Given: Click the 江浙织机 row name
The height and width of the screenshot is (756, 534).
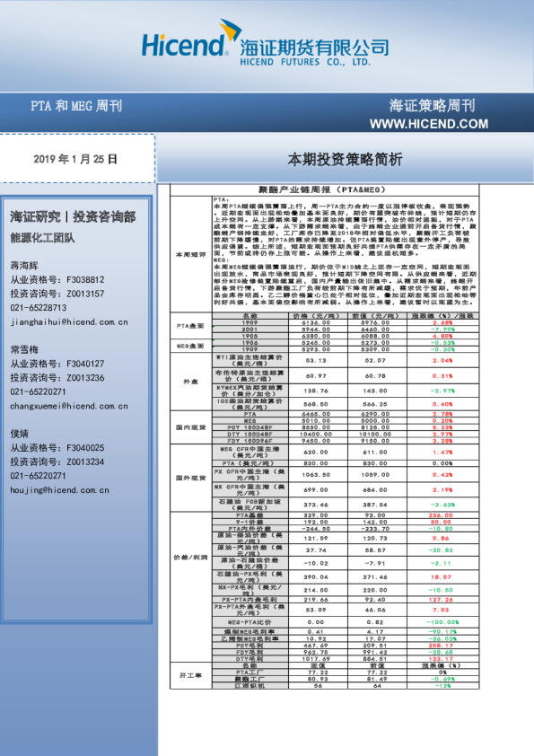Looking at the screenshot, I should click(x=249, y=685).
